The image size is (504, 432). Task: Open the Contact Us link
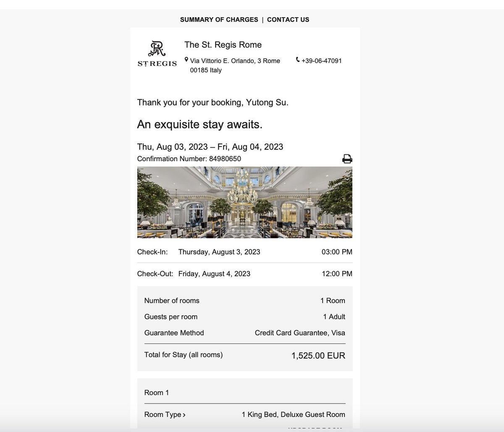click(x=288, y=19)
